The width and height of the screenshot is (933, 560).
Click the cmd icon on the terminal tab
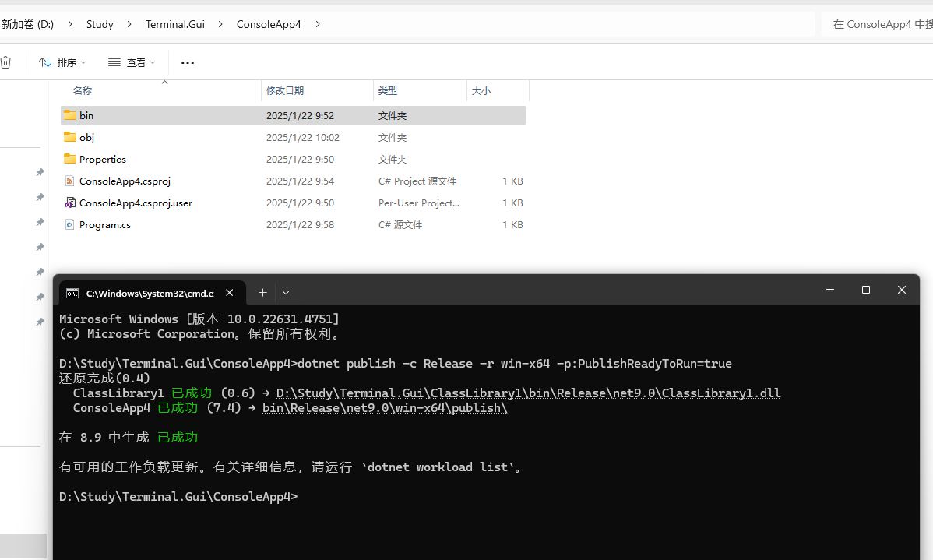[x=72, y=293]
